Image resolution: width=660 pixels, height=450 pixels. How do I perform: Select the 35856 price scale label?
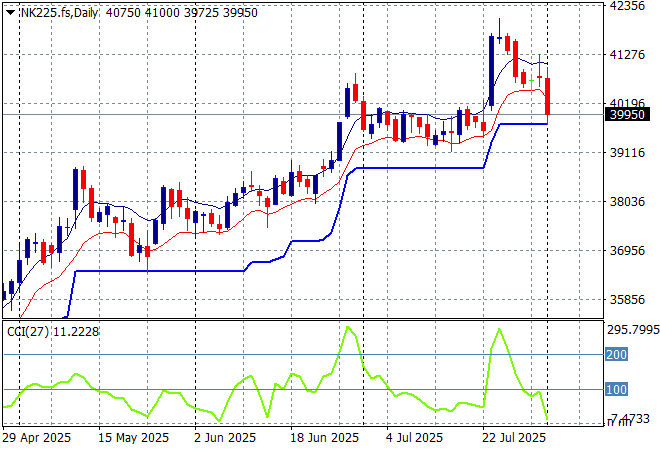627,300
